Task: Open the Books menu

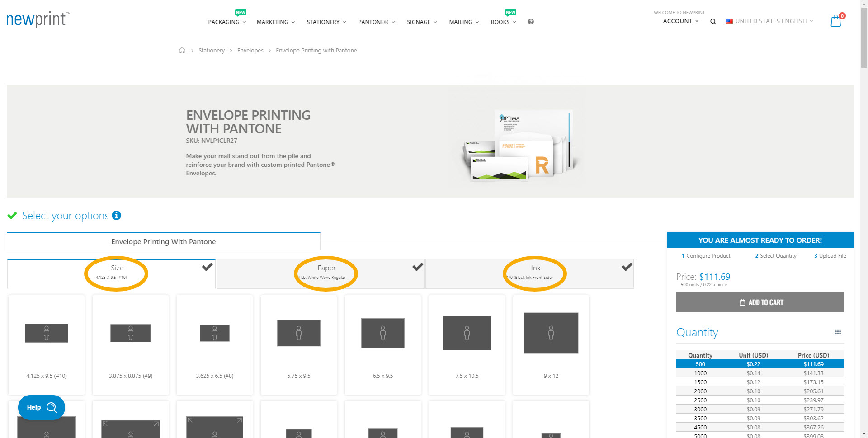Action: tap(503, 22)
